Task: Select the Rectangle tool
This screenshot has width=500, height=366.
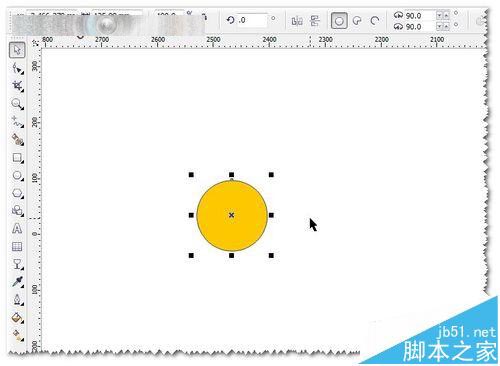Action: [x=17, y=157]
